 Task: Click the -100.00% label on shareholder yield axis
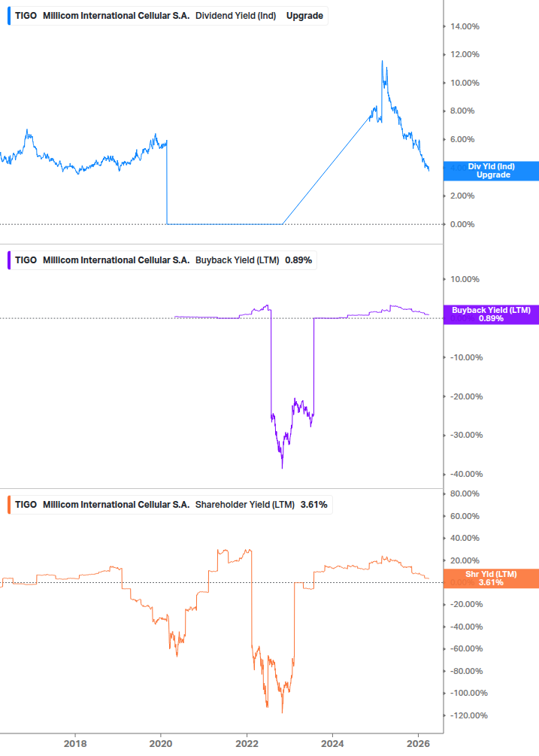click(468, 693)
